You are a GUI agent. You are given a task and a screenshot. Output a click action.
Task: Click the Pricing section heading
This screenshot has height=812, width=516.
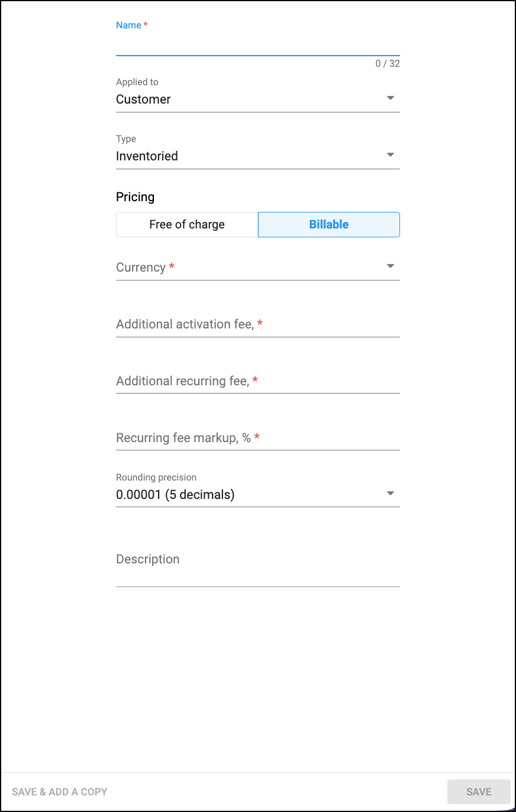135,197
